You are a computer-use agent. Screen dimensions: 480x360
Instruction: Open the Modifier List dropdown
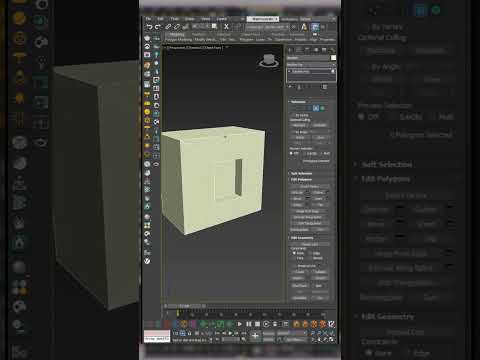click(311, 65)
